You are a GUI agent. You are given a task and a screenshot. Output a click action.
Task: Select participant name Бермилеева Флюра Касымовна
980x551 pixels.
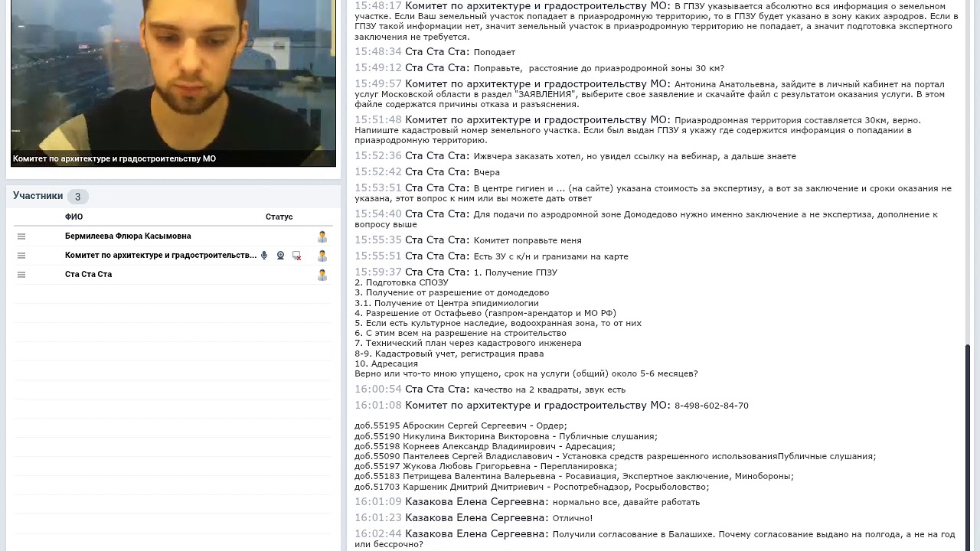click(x=128, y=236)
